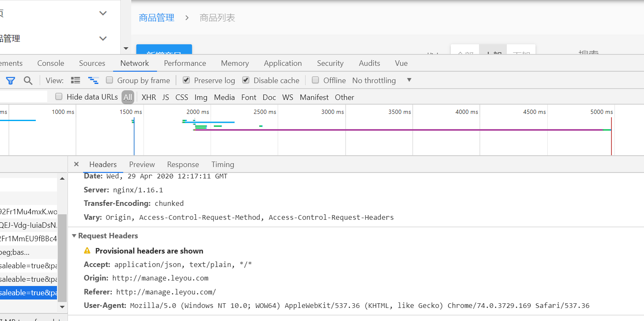644x321 pixels.
Task: Filter requests by Other
Action: tap(344, 97)
